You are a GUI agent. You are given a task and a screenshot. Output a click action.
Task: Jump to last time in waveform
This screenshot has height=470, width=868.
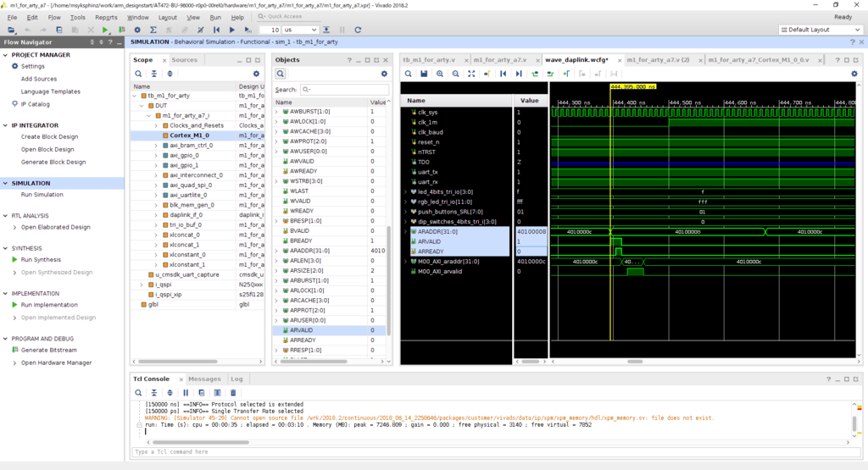(x=519, y=74)
